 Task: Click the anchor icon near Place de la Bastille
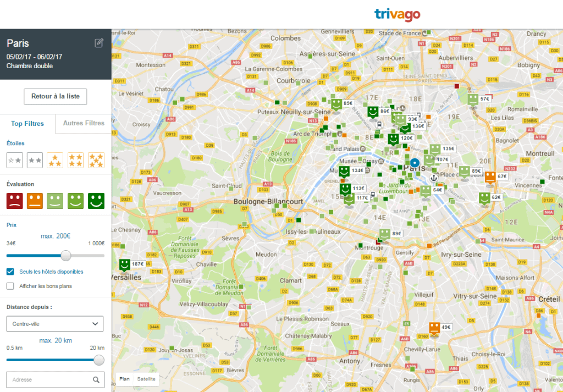coord(434,178)
